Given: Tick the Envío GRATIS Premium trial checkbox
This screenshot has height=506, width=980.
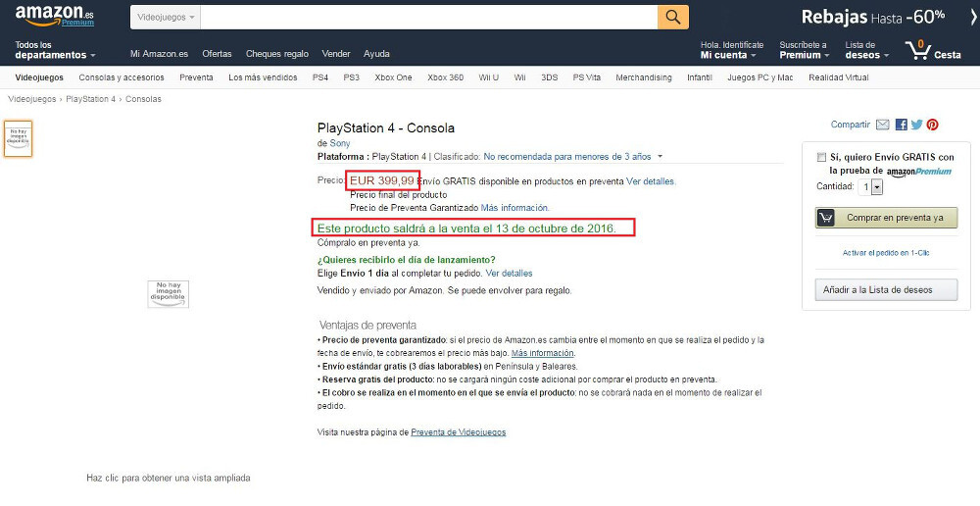Looking at the screenshot, I should (821, 157).
